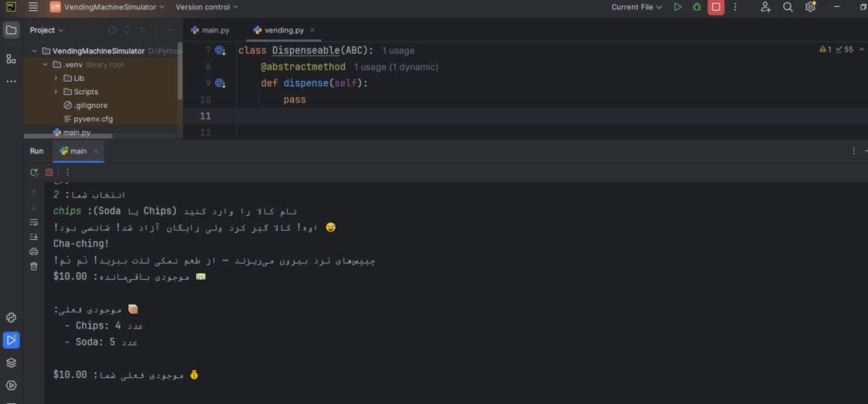The height and width of the screenshot is (404, 868).
Task: Open the Project tool window folder icon
Action: (11, 30)
